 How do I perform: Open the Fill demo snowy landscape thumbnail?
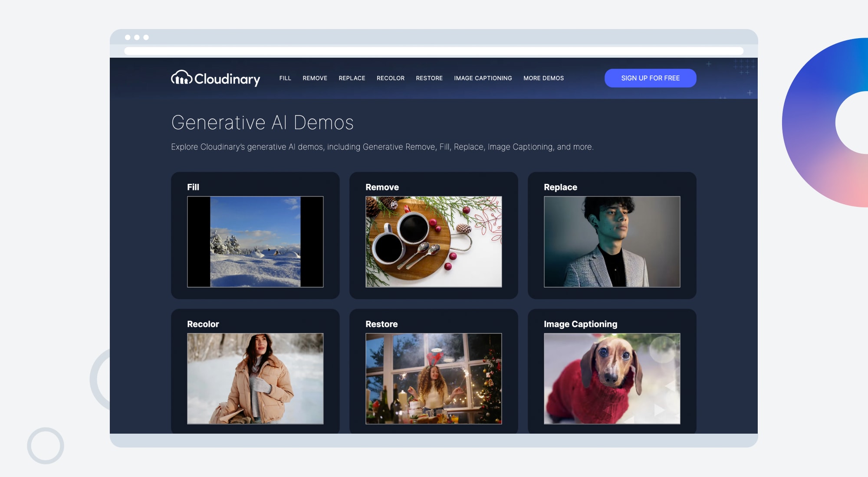tap(255, 242)
